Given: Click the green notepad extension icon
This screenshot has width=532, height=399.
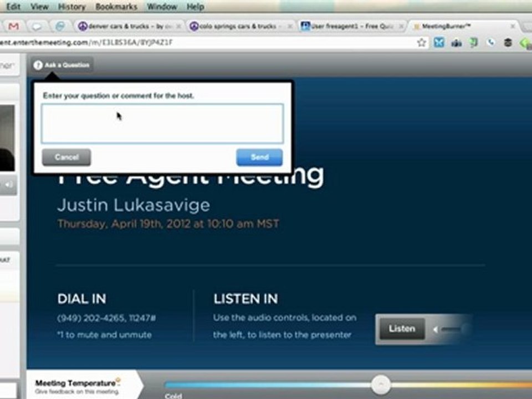Looking at the screenshot, I should click(473, 43).
